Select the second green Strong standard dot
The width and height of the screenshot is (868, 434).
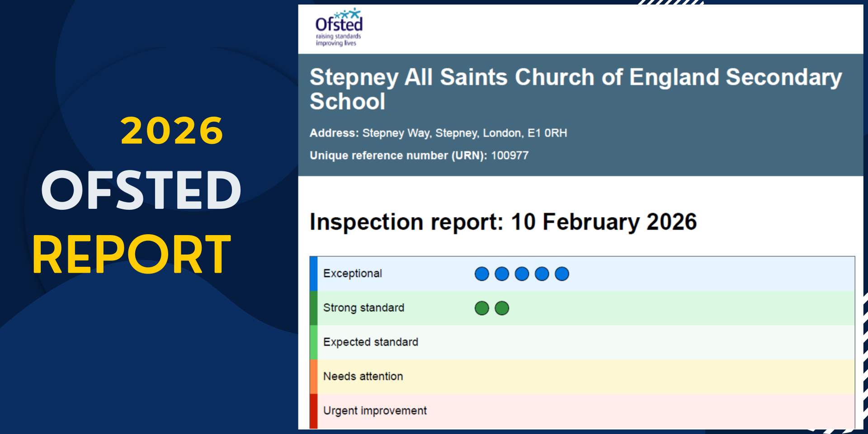pyautogui.click(x=502, y=308)
